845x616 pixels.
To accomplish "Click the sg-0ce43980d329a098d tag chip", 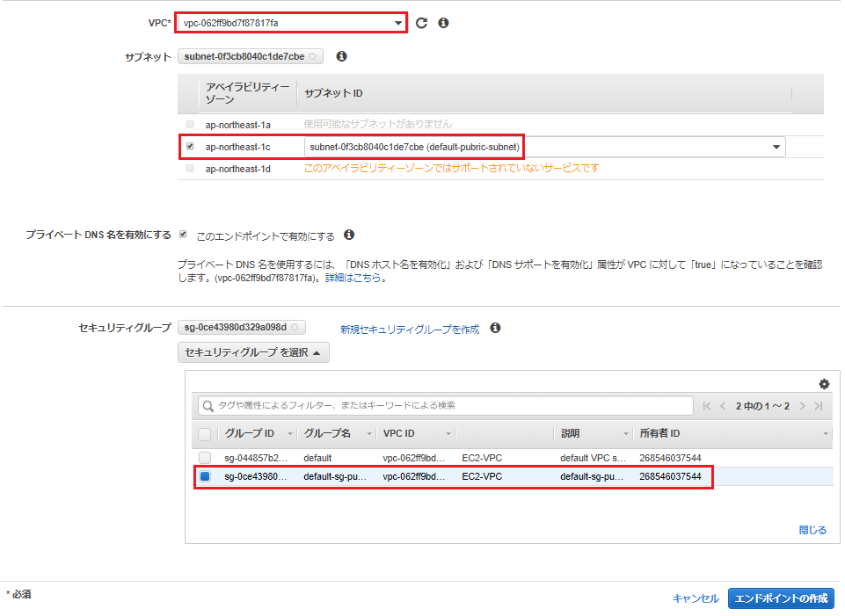I will coord(242,328).
